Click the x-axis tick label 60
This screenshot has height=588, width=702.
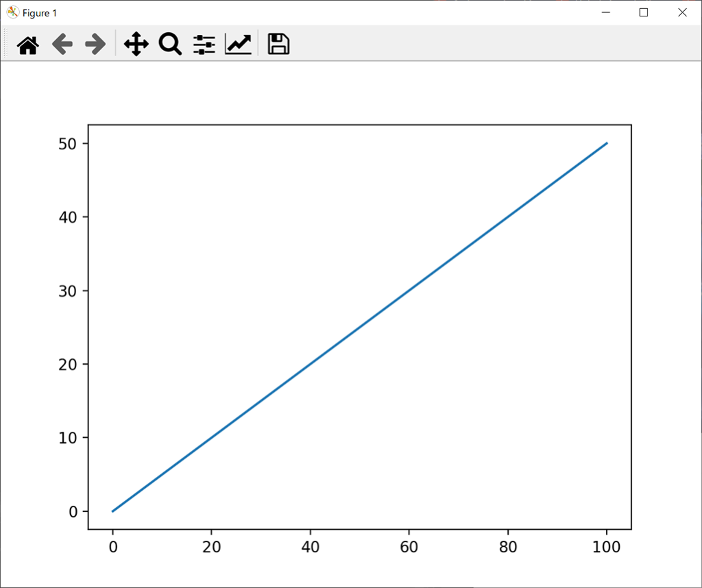click(409, 546)
